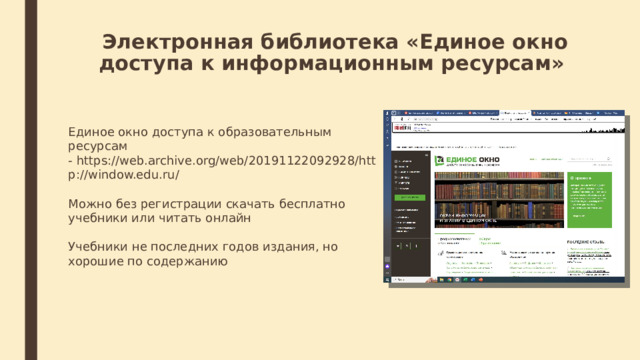Open Chrome from the taskbar
Image resolution: width=640 pixels, height=360 pixels.
coord(449,280)
